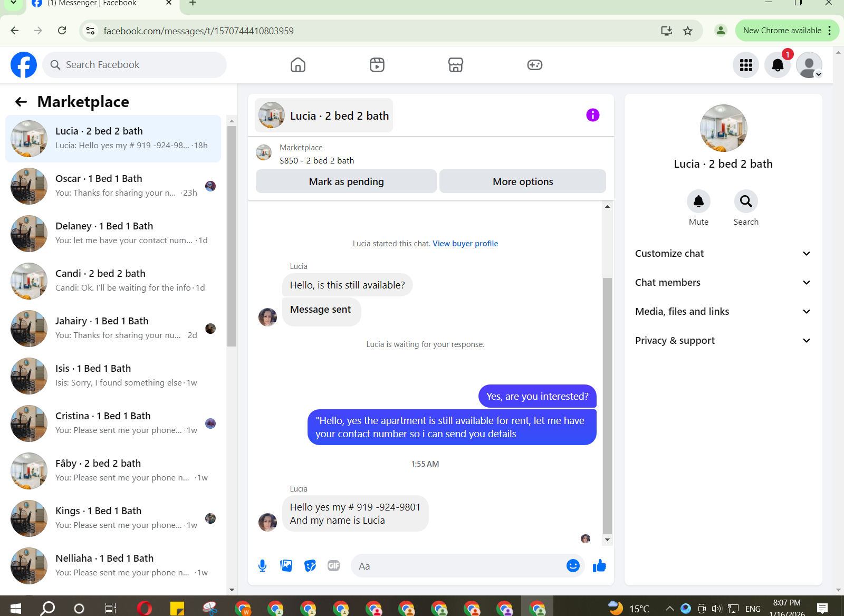Open Windows notification center icon
This screenshot has height=616, width=844.
[822, 609]
